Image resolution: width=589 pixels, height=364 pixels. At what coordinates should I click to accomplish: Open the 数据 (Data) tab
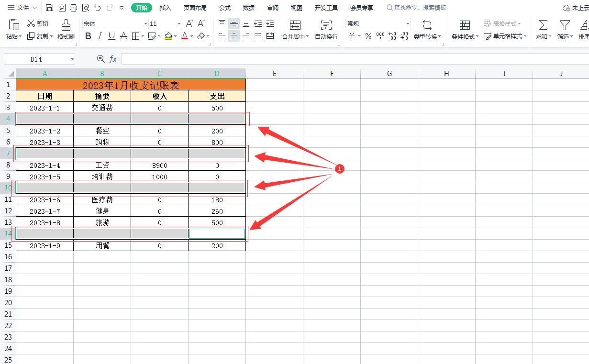(x=248, y=8)
